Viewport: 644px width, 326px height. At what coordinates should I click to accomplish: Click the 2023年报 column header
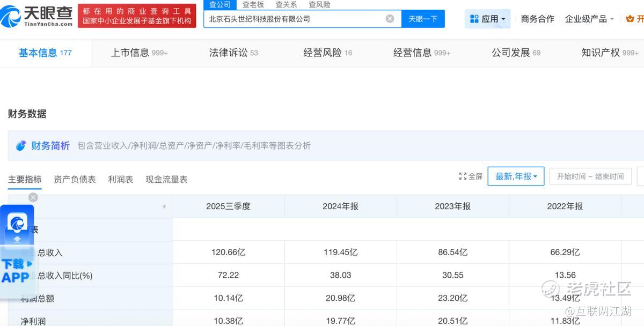click(452, 206)
